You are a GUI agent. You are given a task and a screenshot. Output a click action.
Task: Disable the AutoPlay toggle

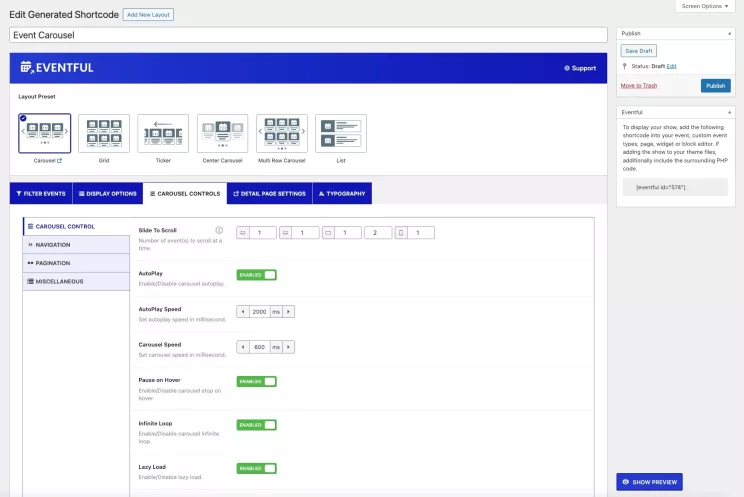coord(256,275)
